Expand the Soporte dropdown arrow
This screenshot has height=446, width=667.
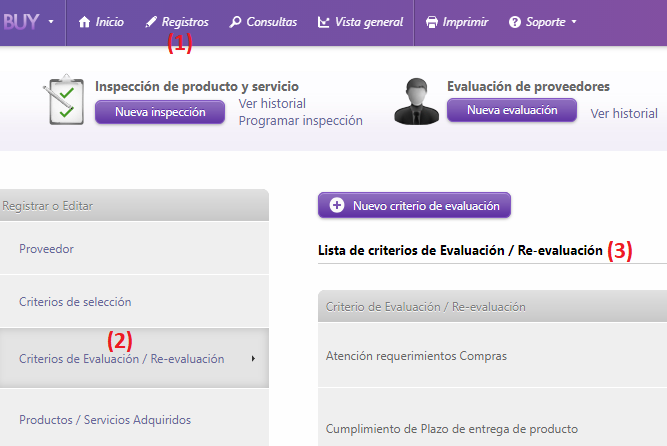[574, 21]
